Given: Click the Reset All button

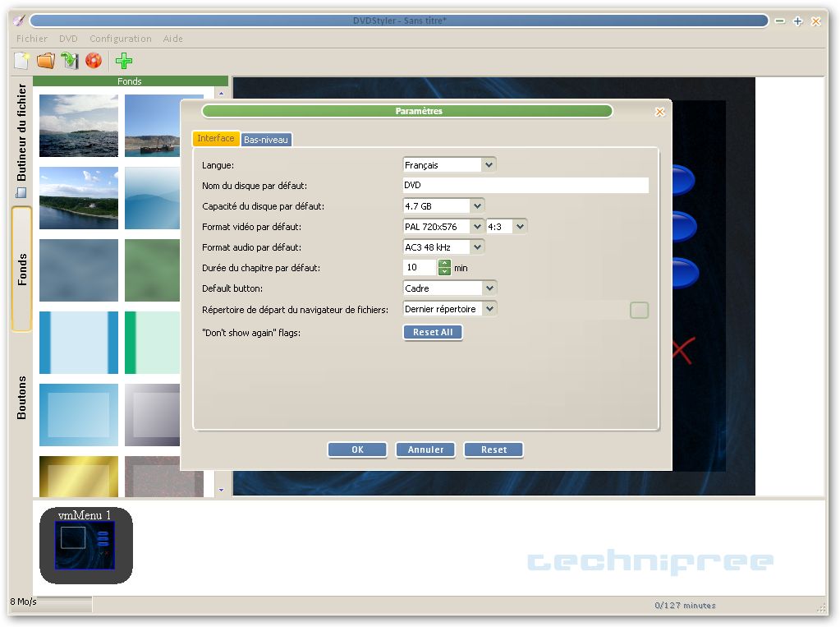Looking at the screenshot, I should click(x=433, y=332).
